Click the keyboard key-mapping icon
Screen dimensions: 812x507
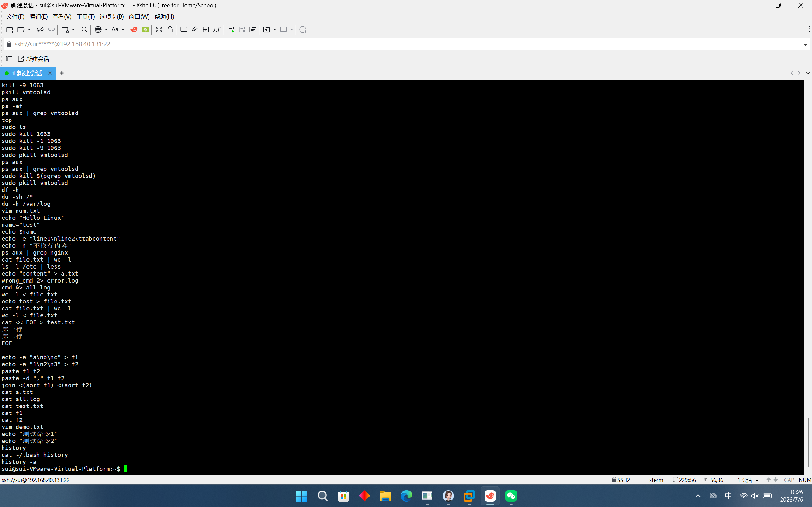pyautogui.click(x=183, y=29)
